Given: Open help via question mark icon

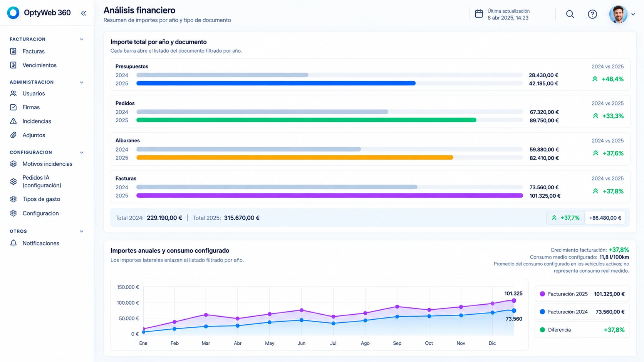Looking at the screenshot, I should tap(592, 14).
